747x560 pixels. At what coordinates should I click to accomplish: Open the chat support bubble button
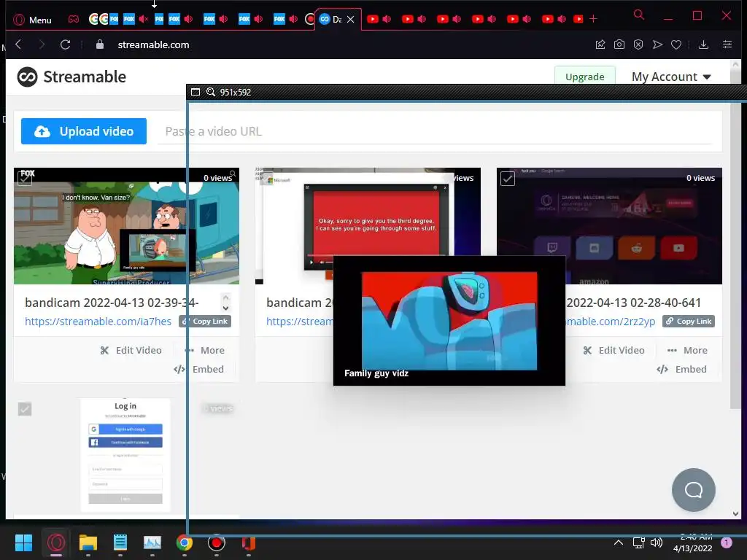point(694,490)
